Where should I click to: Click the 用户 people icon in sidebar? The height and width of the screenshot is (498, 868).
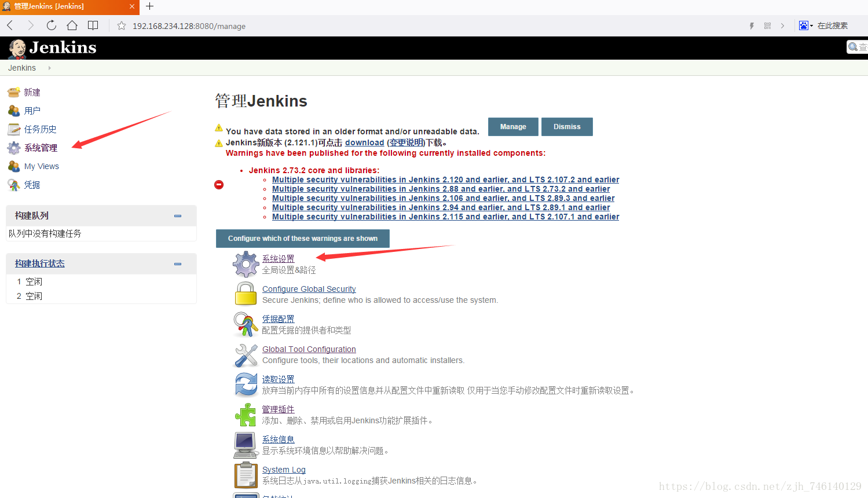click(x=14, y=111)
